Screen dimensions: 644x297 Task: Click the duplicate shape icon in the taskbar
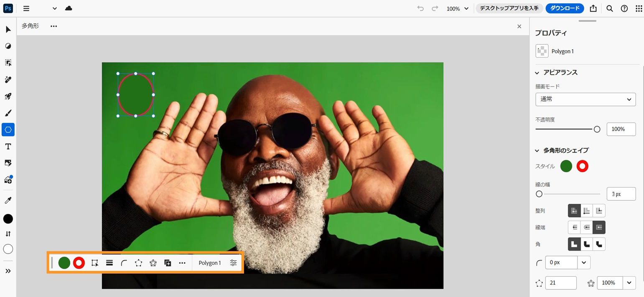168,263
